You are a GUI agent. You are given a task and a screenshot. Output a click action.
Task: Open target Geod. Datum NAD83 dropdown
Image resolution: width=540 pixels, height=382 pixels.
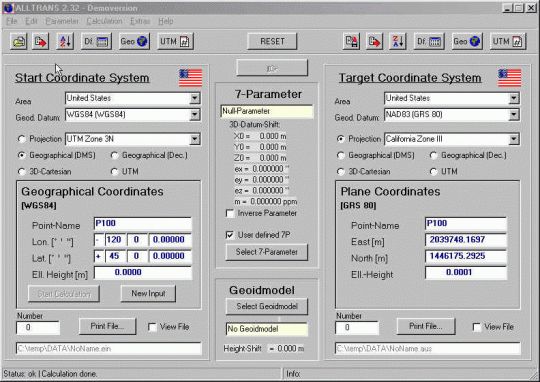[513, 115]
